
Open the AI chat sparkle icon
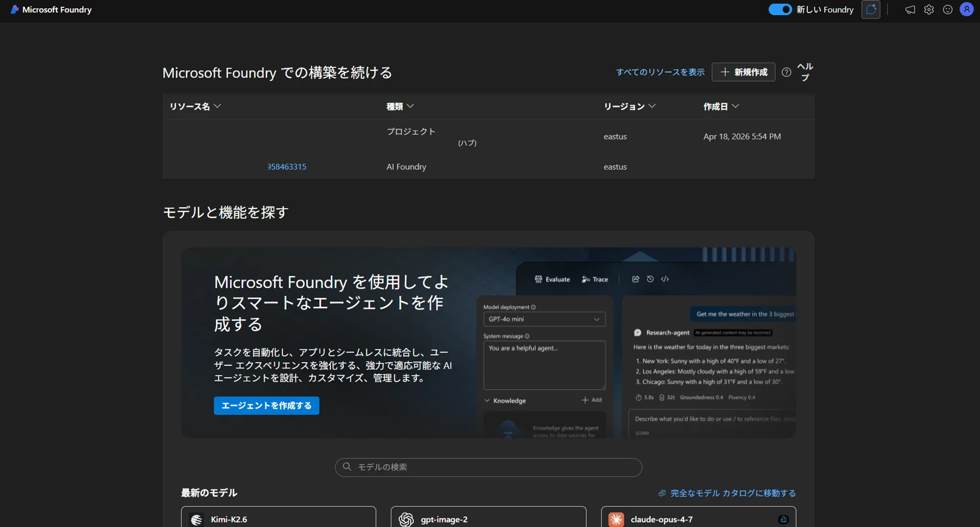pos(871,9)
